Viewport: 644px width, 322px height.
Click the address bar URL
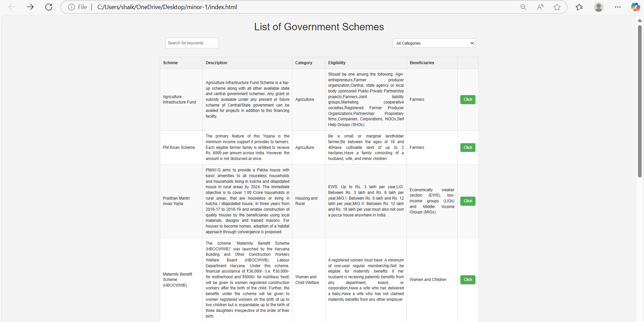point(167,7)
